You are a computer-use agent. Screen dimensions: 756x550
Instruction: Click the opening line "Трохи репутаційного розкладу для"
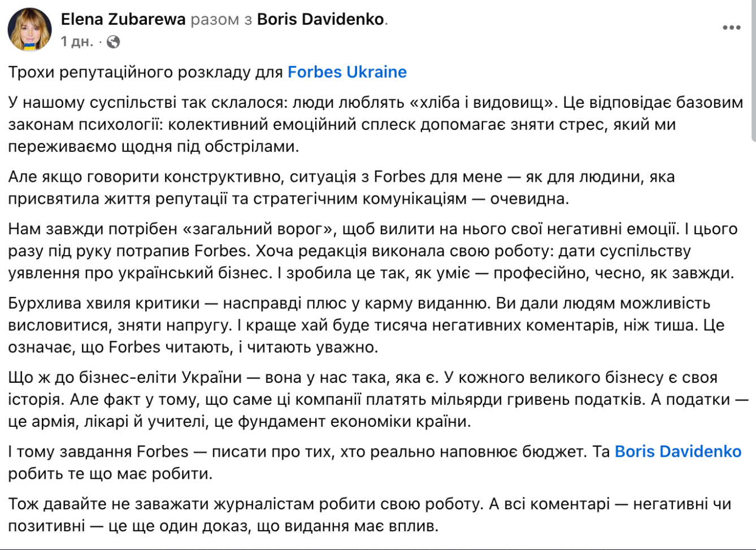click(146, 72)
